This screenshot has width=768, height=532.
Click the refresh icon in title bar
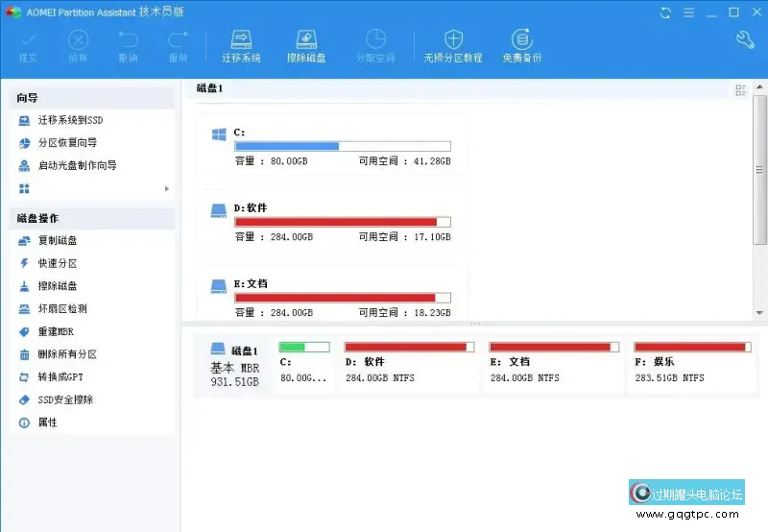665,12
